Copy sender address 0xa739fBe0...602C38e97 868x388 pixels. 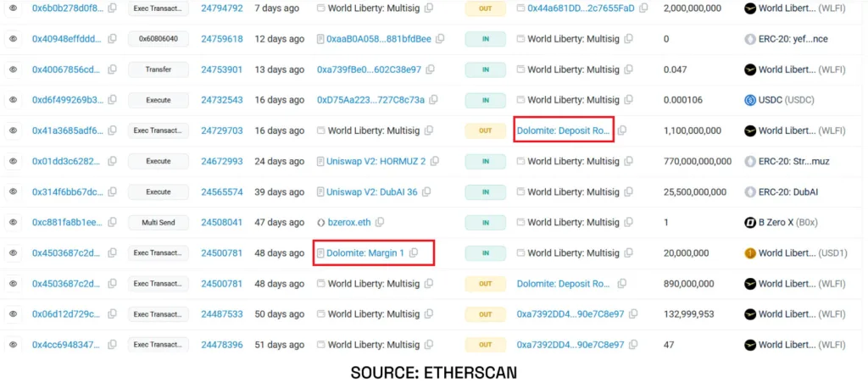pyautogui.click(x=430, y=69)
